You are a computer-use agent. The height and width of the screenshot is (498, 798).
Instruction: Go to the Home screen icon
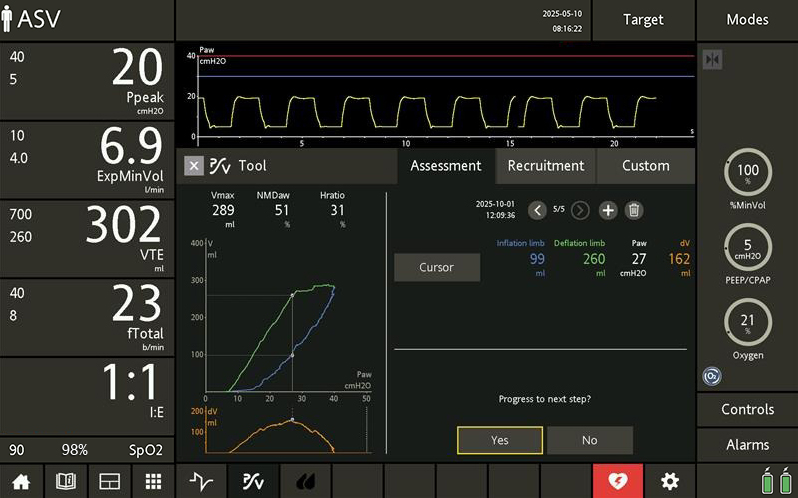pyautogui.click(x=20, y=481)
